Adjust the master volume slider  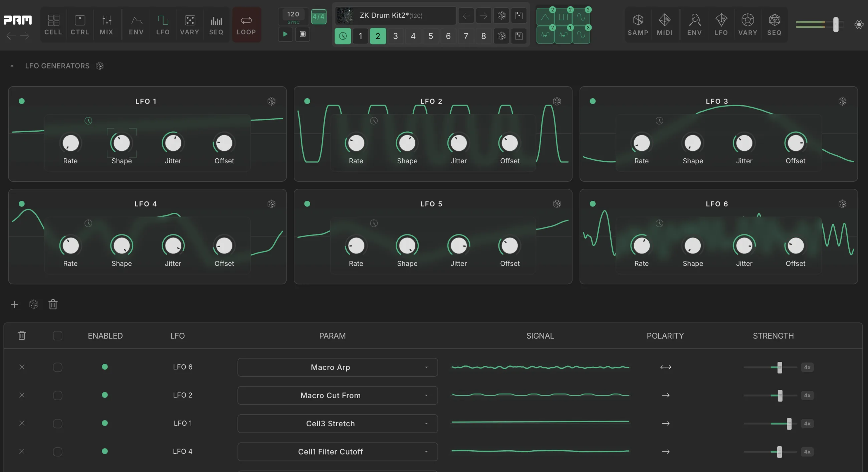coord(836,25)
